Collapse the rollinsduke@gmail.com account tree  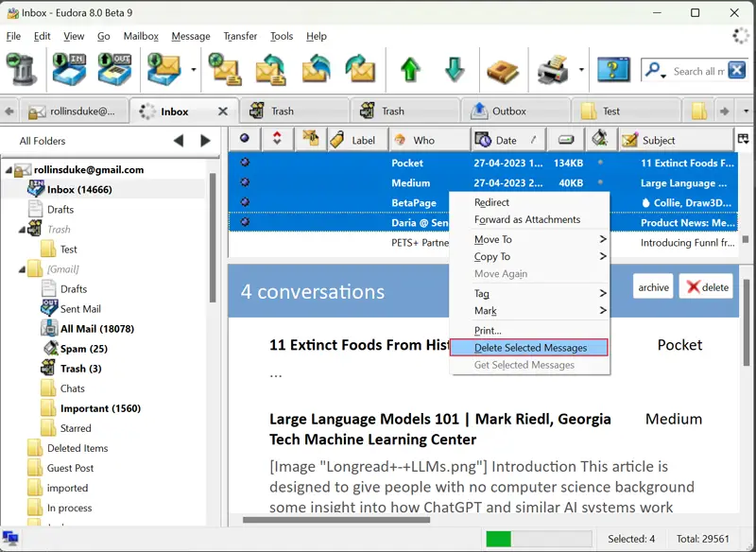(9, 170)
